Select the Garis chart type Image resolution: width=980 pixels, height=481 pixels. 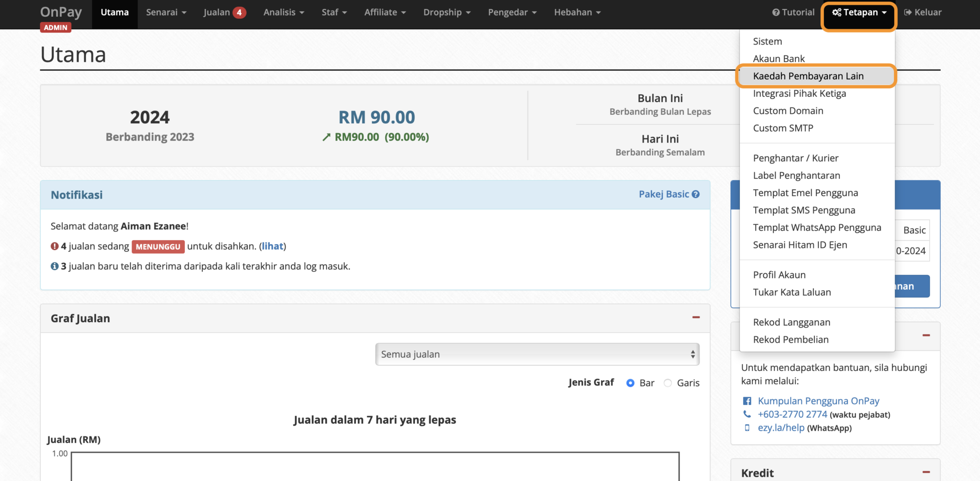(x=668, y=383)
